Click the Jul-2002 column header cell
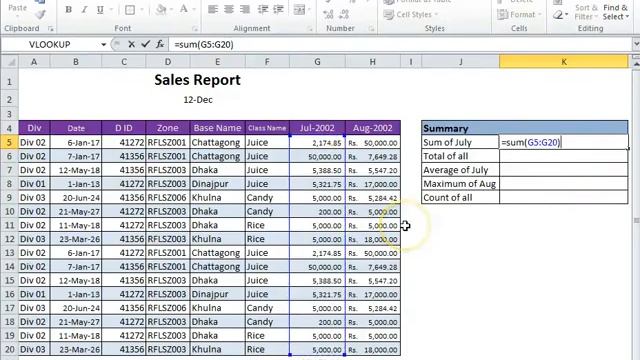This screenshot has height=360, width=640. tap(317, 128)
